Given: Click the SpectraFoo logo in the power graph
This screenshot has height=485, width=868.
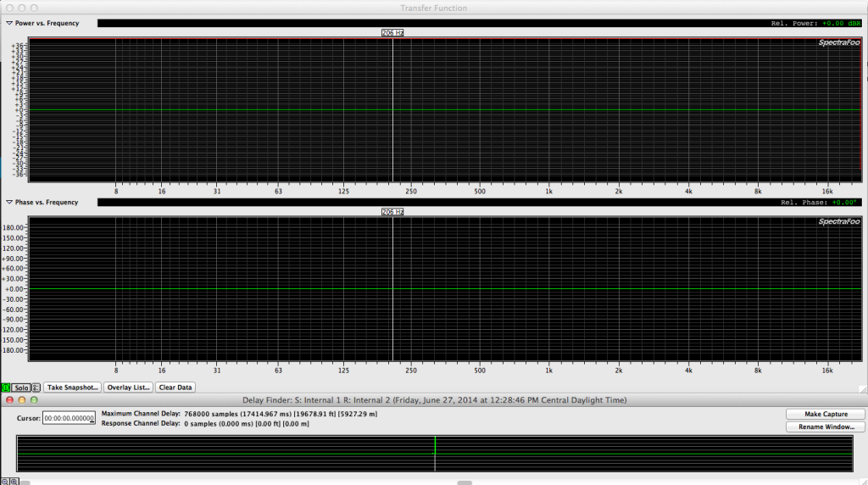Looking at the screenshot, I should (x=838, y=42).
